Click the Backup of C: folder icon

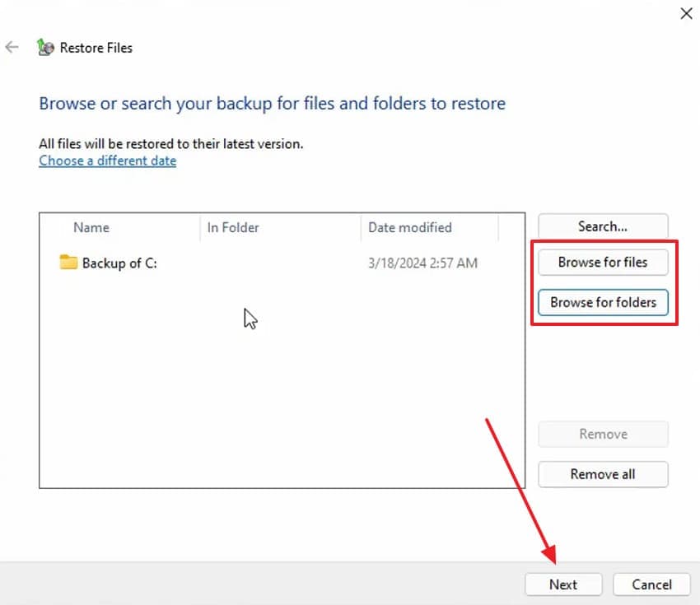point(68,263)
